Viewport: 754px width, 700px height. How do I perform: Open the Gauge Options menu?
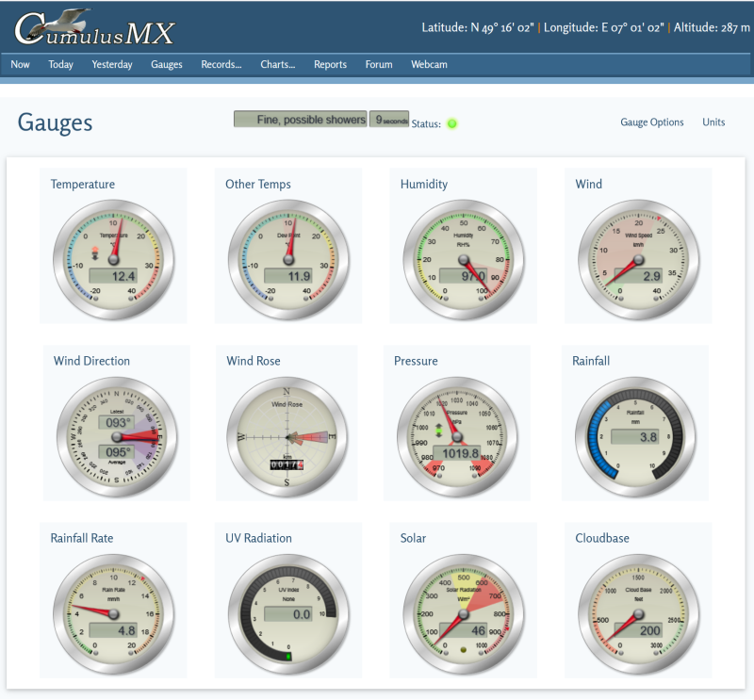coord(651,122)
